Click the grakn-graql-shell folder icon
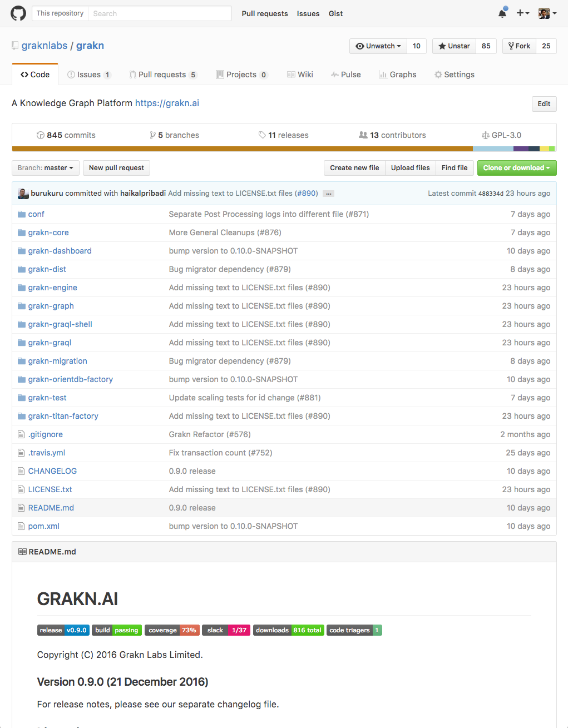This screenshot has height=728, width=568. tap(22, 324)
